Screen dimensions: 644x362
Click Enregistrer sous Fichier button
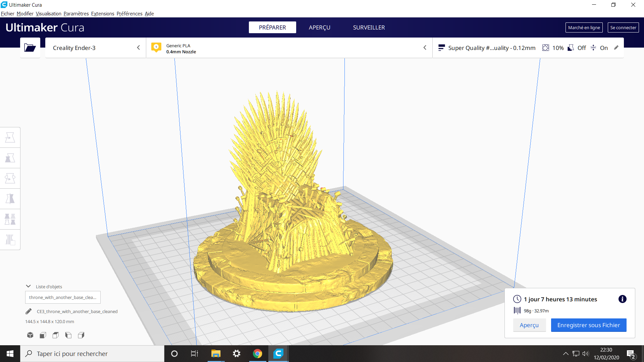589,325
